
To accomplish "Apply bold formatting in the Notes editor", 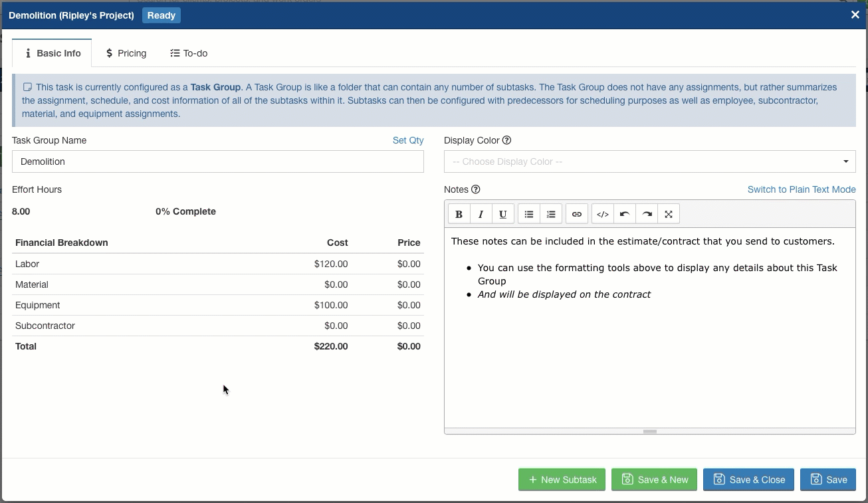I will coord(459,213).
